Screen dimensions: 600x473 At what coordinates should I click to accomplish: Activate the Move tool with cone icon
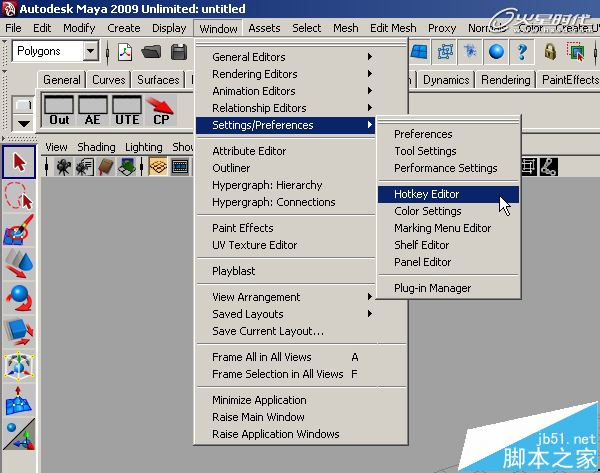19,264
